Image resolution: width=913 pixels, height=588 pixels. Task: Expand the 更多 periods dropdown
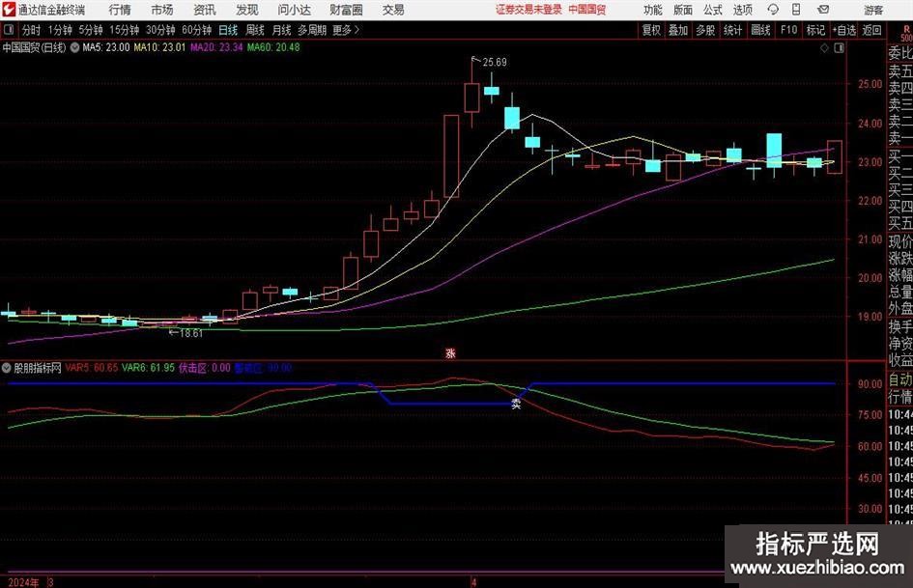click(x=346, y=30)
